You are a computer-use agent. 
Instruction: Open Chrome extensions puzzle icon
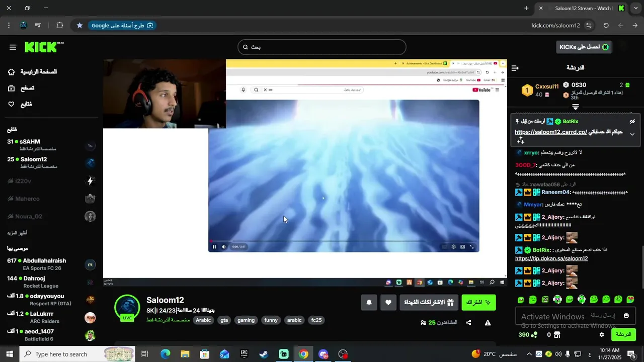click(x=60, y=25)
